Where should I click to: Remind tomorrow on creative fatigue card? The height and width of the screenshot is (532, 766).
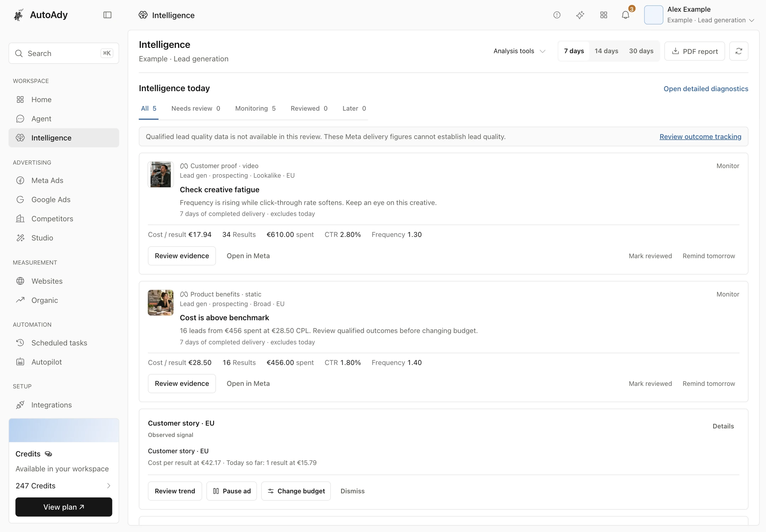(709, 256)
